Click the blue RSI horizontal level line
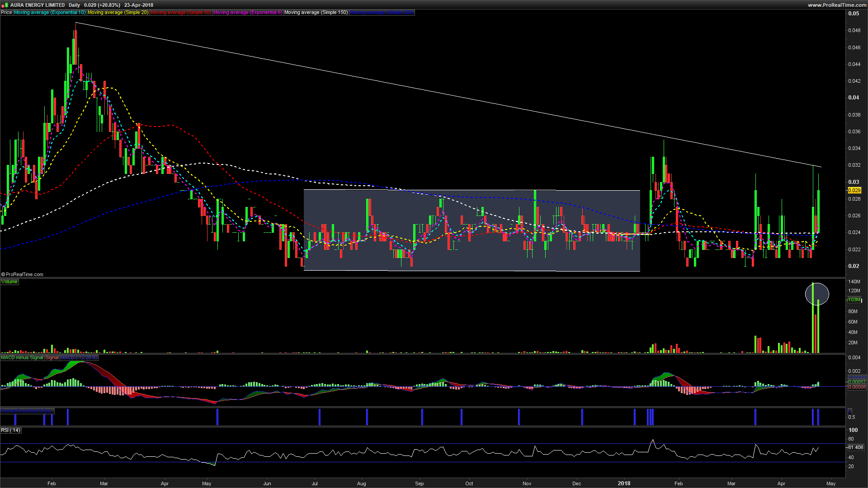The height and width of the screenshot is (488, 868). 423,462
